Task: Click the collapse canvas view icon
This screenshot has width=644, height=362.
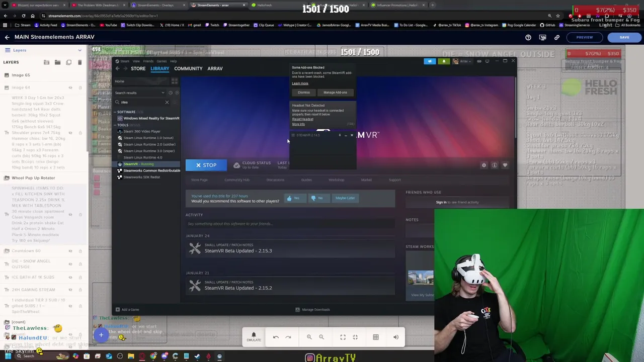Action: (x=355, y=337)
